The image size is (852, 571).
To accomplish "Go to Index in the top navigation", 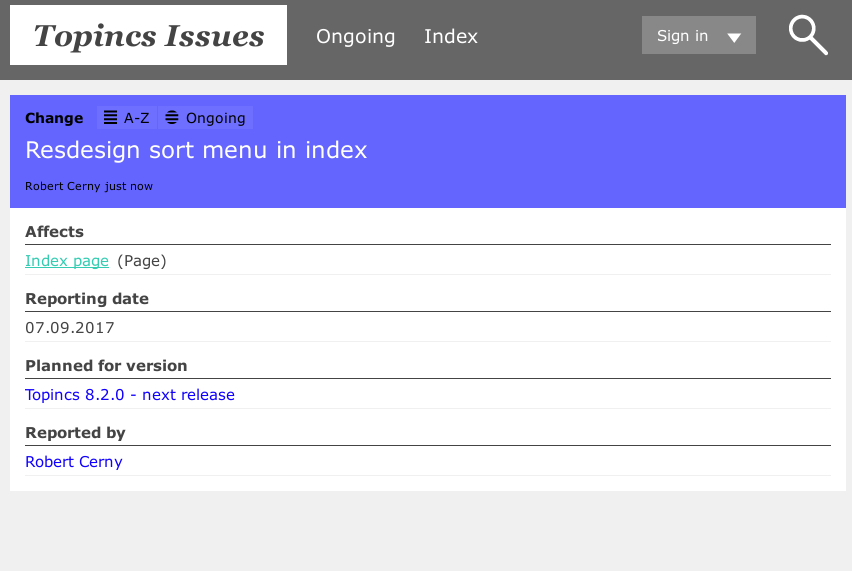I will point(451,37).
